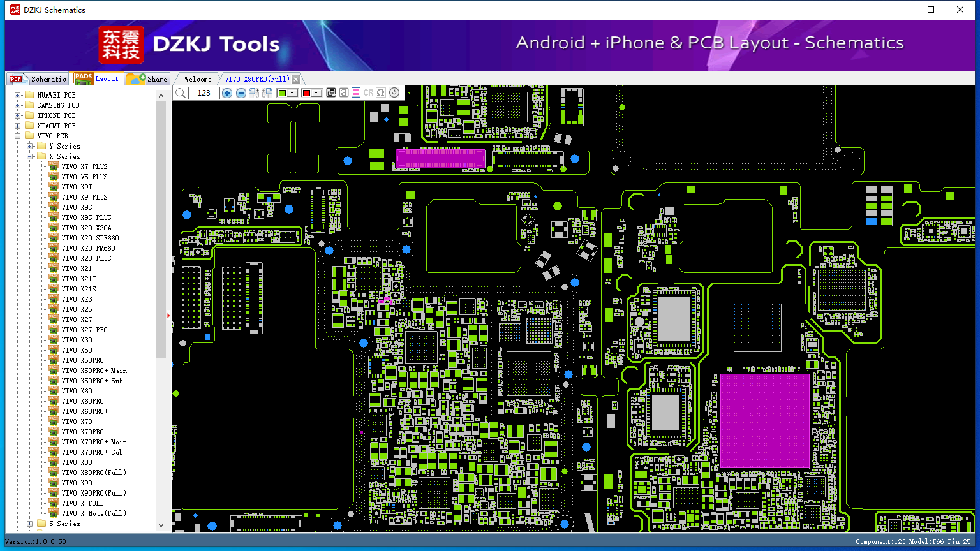Image resolution: width=980 pixels, height=551 pixels.
Task: Open VIVO X80PRO(Full) in the tree
Action: [94, 473]
